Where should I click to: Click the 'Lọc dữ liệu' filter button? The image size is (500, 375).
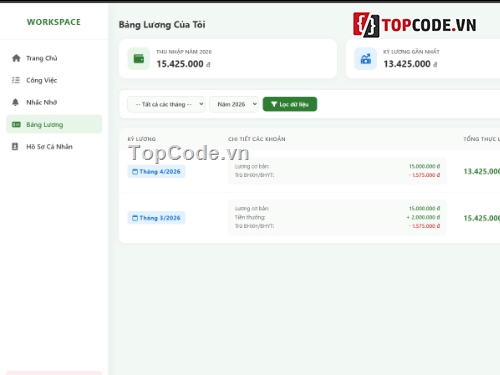tap(290, 104)
